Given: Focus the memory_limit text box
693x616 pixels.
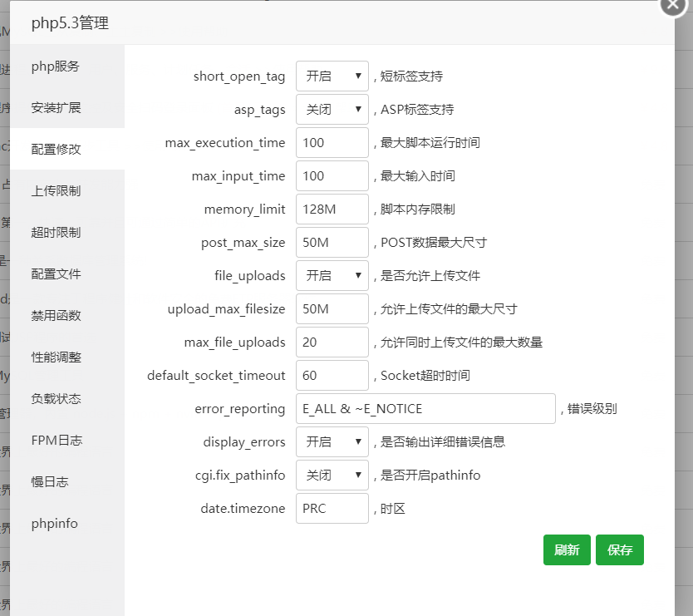Looking at the screenshot, I should click(x=332, y=209).
